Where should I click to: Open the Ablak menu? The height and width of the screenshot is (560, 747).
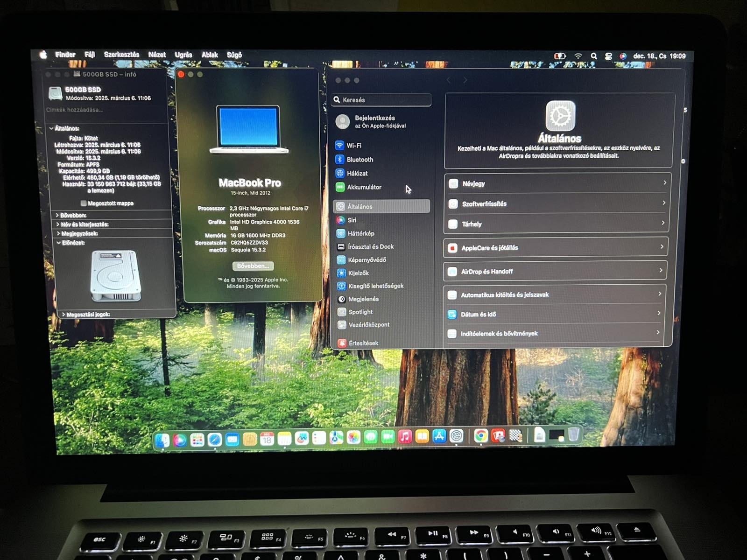[210, 55]
